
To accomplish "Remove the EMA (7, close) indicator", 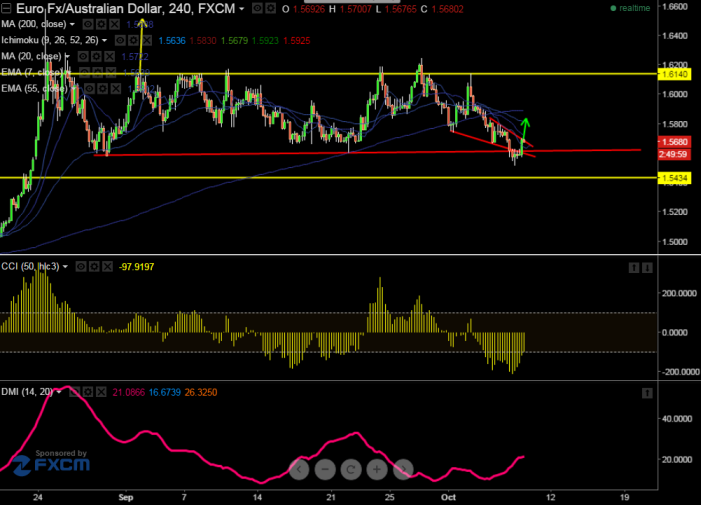I will [111, 72].
